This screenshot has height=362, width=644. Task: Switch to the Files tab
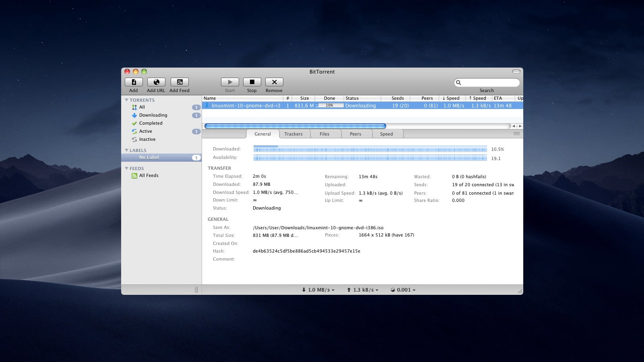[324, 134]
